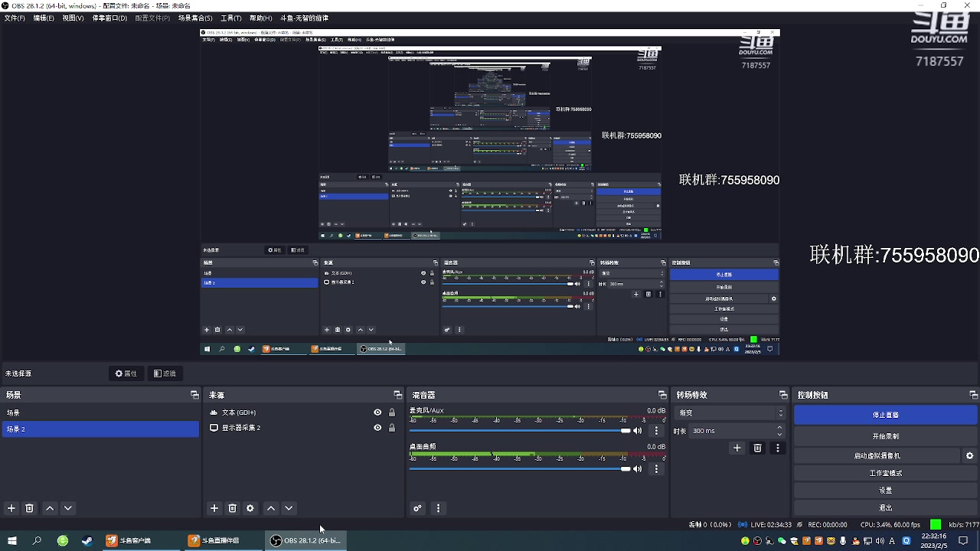Viewport: 980px width, 551px height.
Task: Enable 工作室模式 button
Action: 885,473
